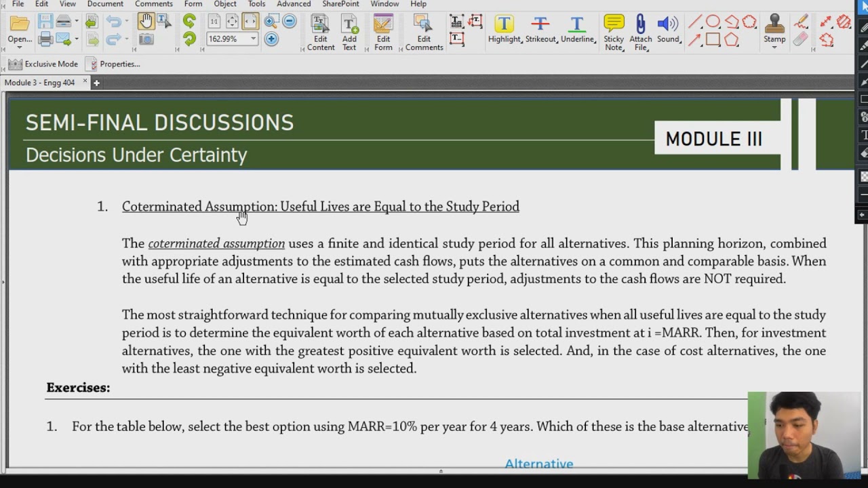Expand the Stamp dropdown arrow
The image size is (868, 488).
(774, 47)
